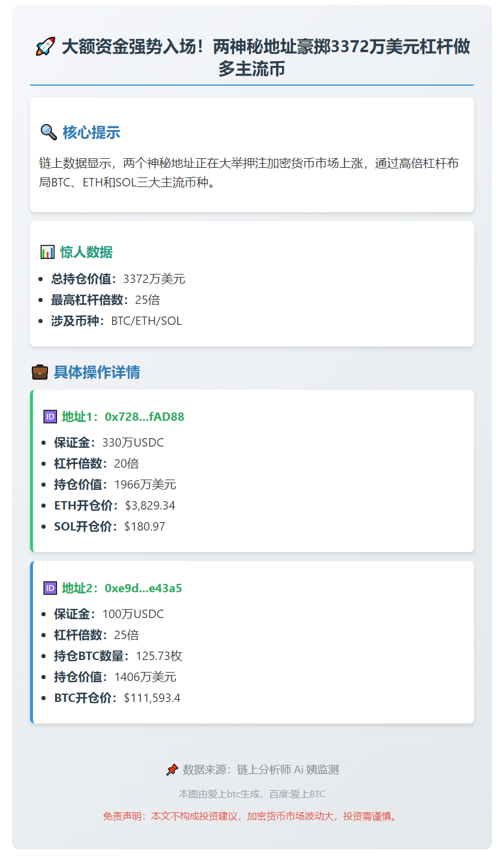Click the briefcase icon beside 具体操作详情
The image size is (504, 868).
click(x=40, y=372)
